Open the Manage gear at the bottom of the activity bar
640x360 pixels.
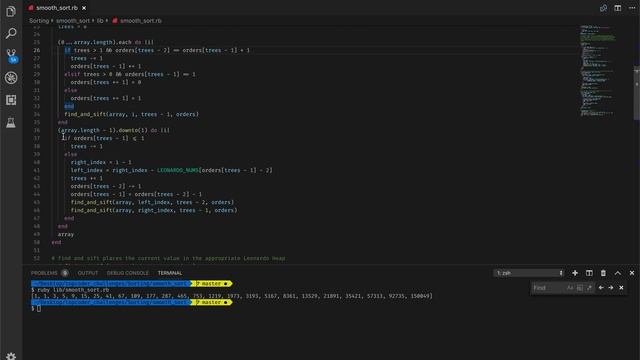pyautogui.click(x=11, y=356)
